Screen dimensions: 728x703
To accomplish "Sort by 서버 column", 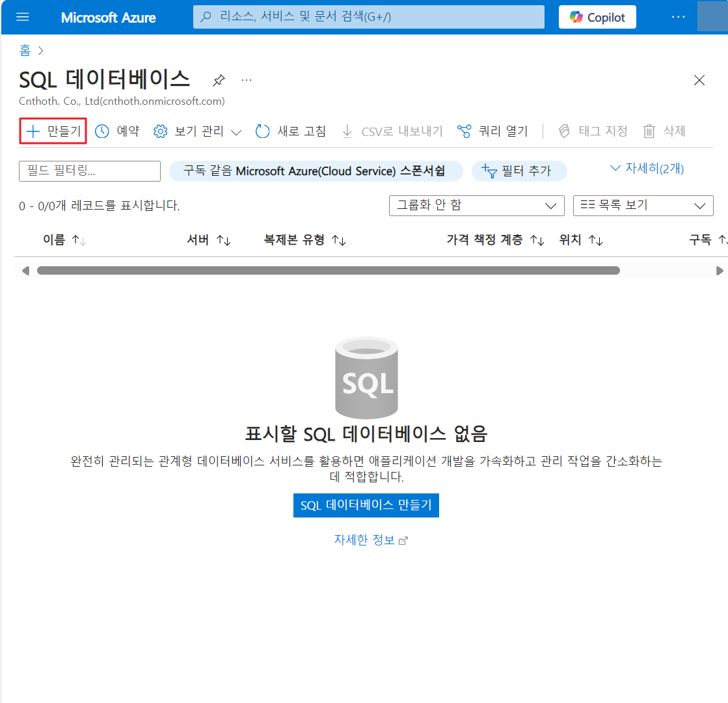I will tap(208, 240).
